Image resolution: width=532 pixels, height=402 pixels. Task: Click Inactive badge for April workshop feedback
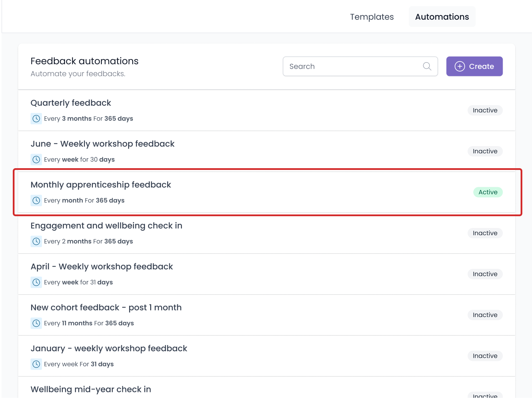(x=485, y=274)
